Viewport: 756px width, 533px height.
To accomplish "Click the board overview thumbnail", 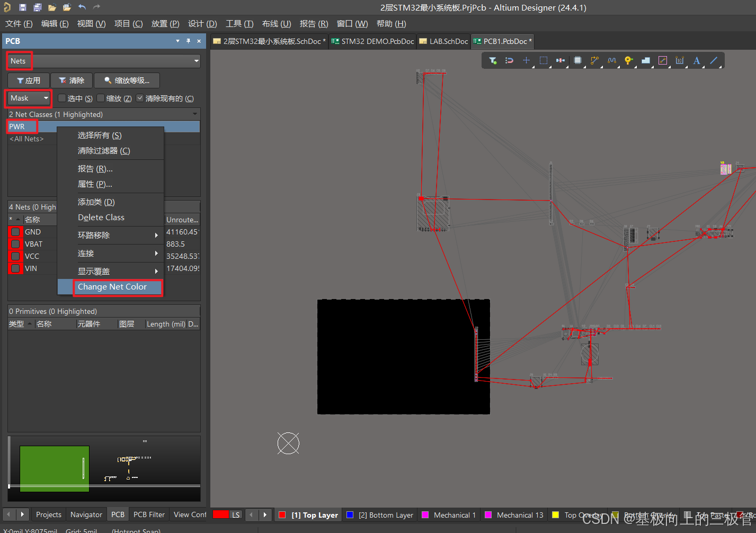I will (x=104, y=468).
